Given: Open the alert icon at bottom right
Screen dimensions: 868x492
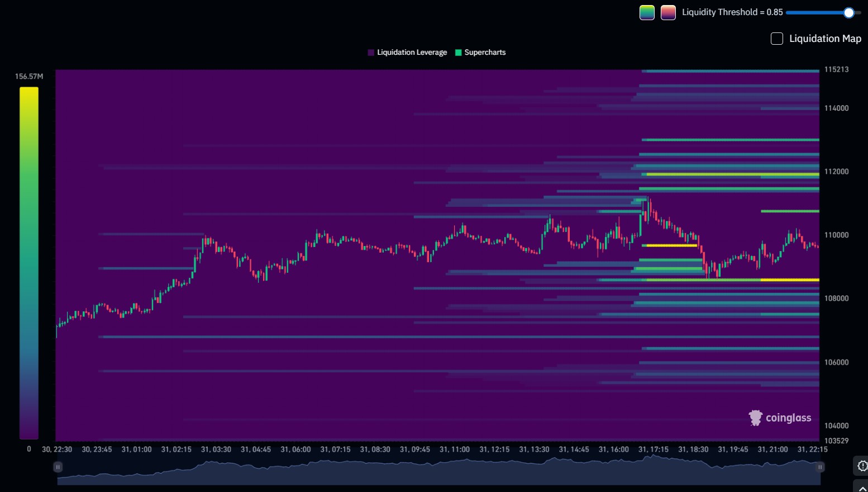Looking at the screenshot, I should coord(862,466).
